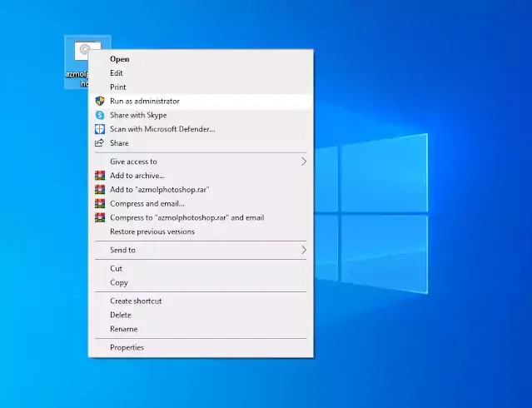Select Rename in the context menu
Screen dimensions: 532x408
pos(201,329)
